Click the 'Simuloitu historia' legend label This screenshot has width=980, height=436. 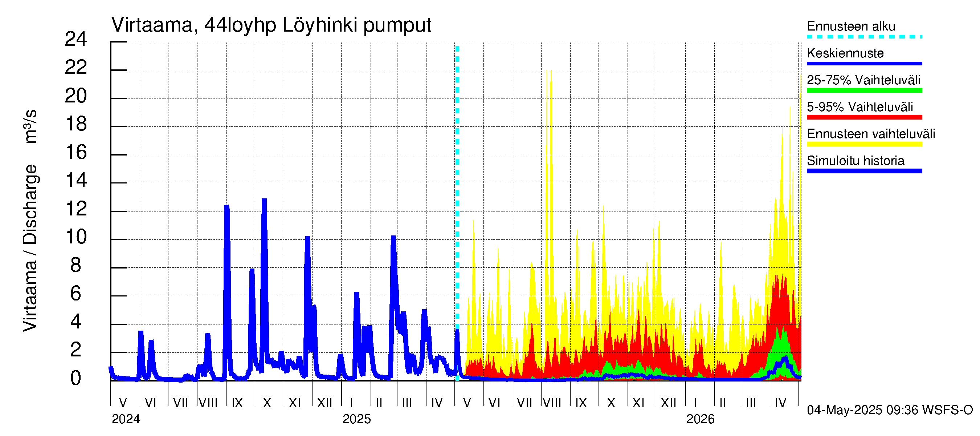(856, 161)
